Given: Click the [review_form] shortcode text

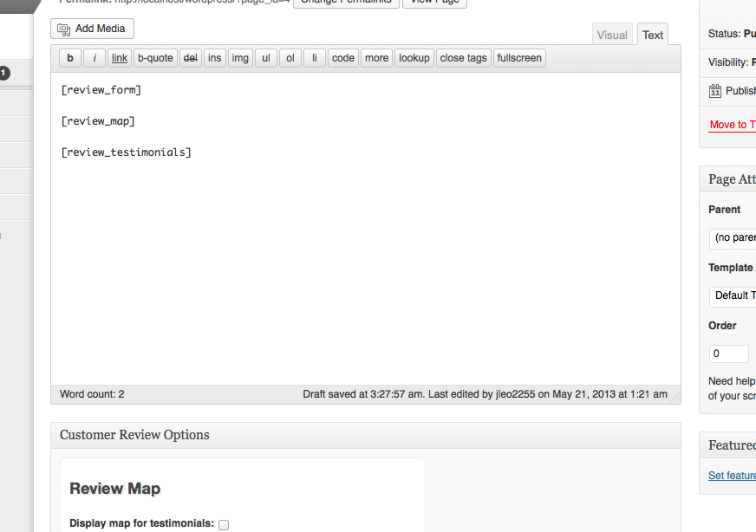Looking at the screenshot, I should pos(101,90).
